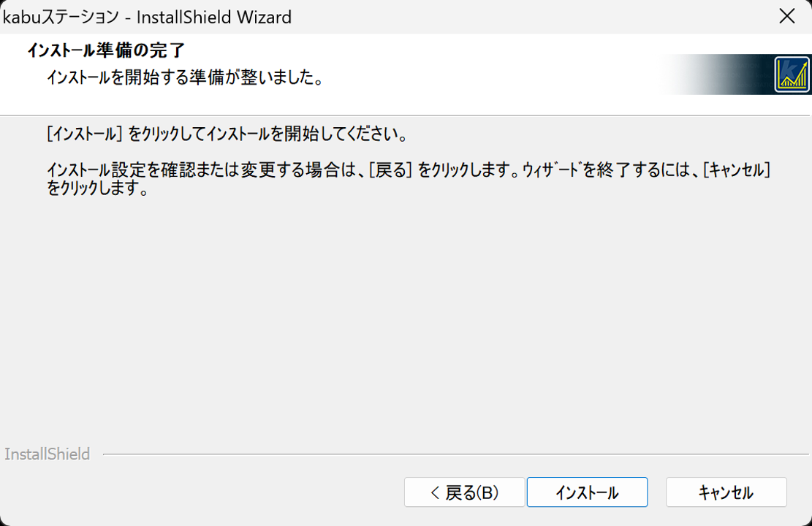
Task: Click the paragraph about インストール設定を確認または変更
Action: tap(409, 178)
